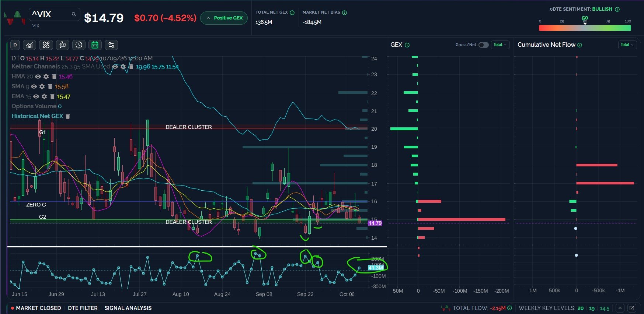This screenshot has width=644, height=314.
Task: Select the drawing tools icon
Action: click(46, 45)
